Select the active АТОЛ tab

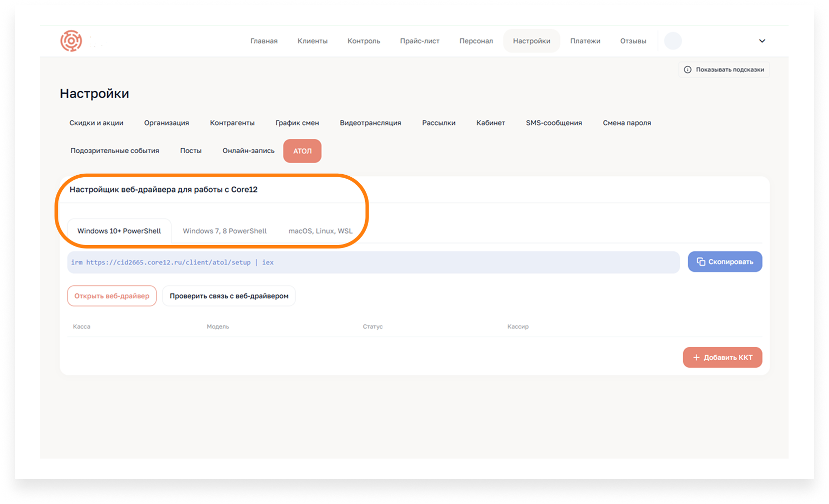click(x=302, y=151)
